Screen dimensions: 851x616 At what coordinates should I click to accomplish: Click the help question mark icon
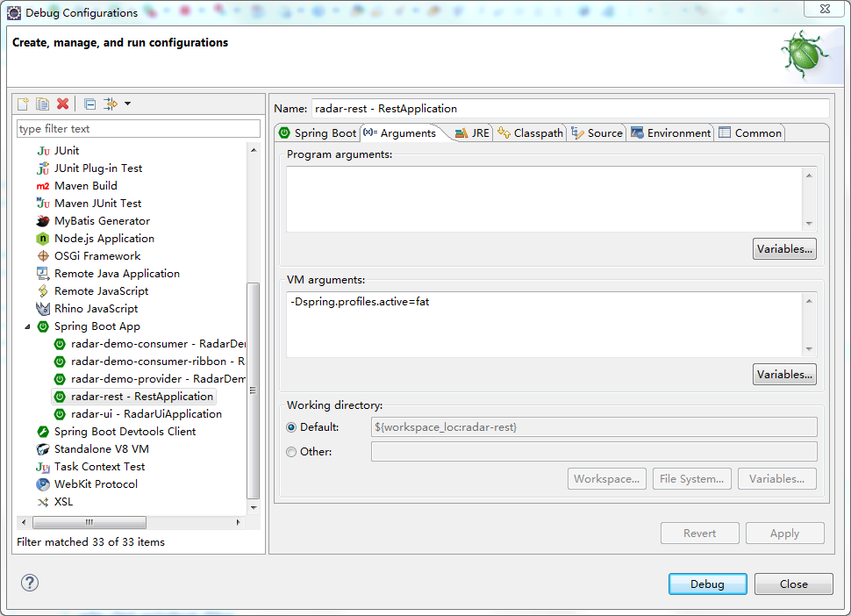(30, 583)
